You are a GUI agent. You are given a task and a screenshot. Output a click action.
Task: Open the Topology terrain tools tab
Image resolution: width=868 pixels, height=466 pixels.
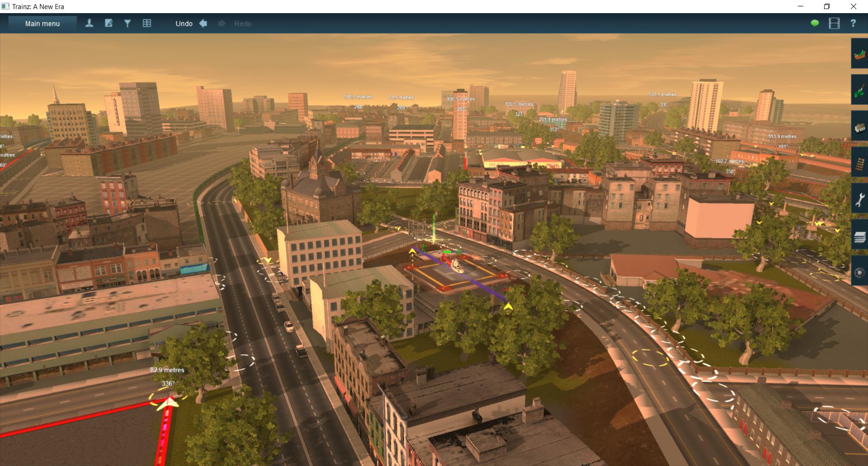(859, 53)
